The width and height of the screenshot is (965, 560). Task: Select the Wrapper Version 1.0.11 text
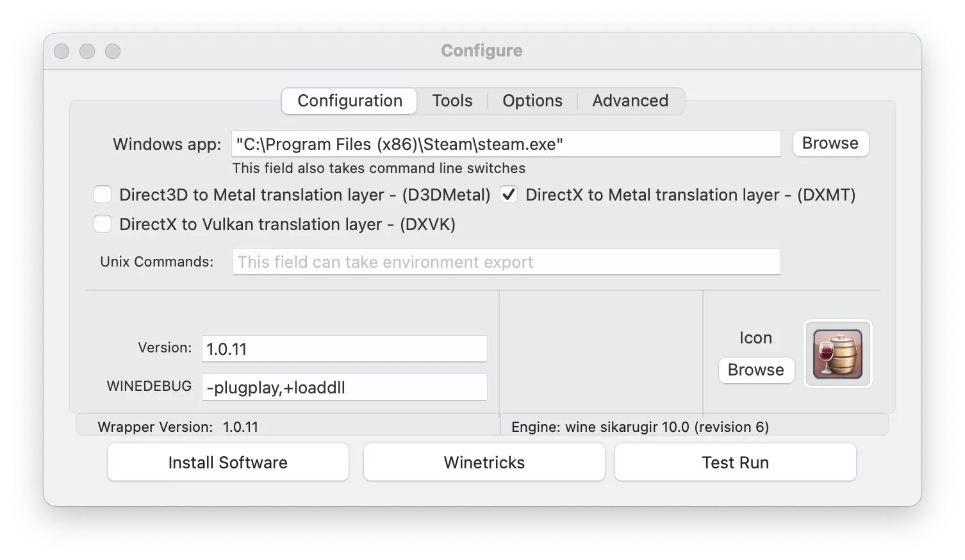(x=178, y=427)
